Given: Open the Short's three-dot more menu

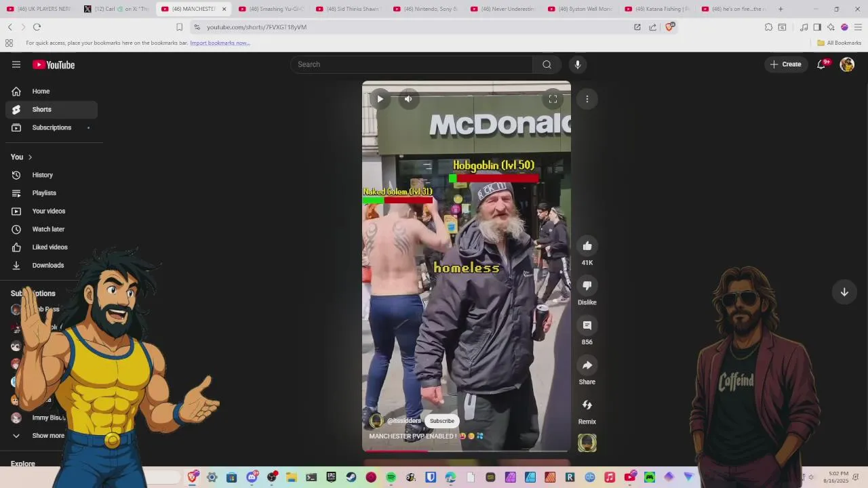Looking at the screenshot, I should (x=587, y=99).
